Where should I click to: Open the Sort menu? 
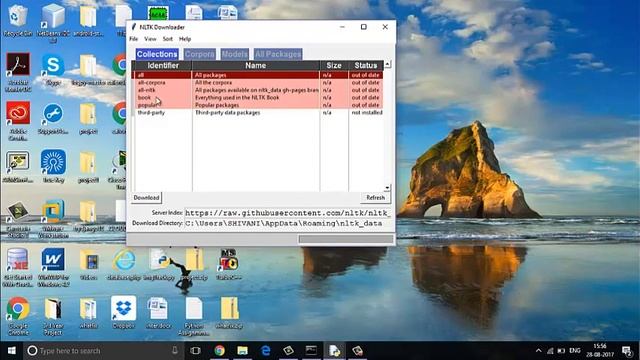coord(168,39)
